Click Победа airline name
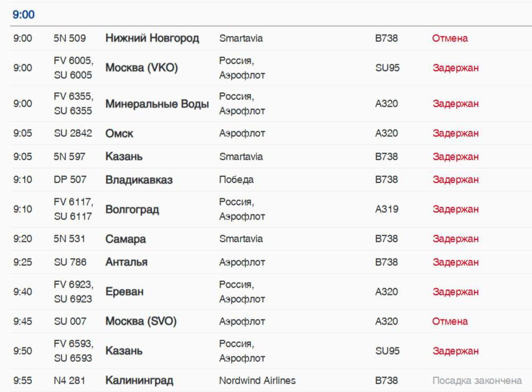This screenshot has height=392, width=532. (x=236, y=180)
